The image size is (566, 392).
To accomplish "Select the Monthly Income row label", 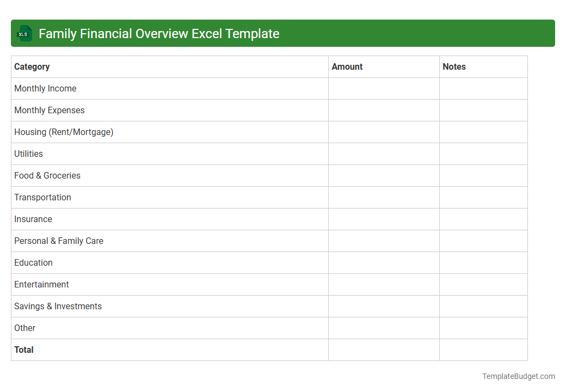I will click(45, 88).
